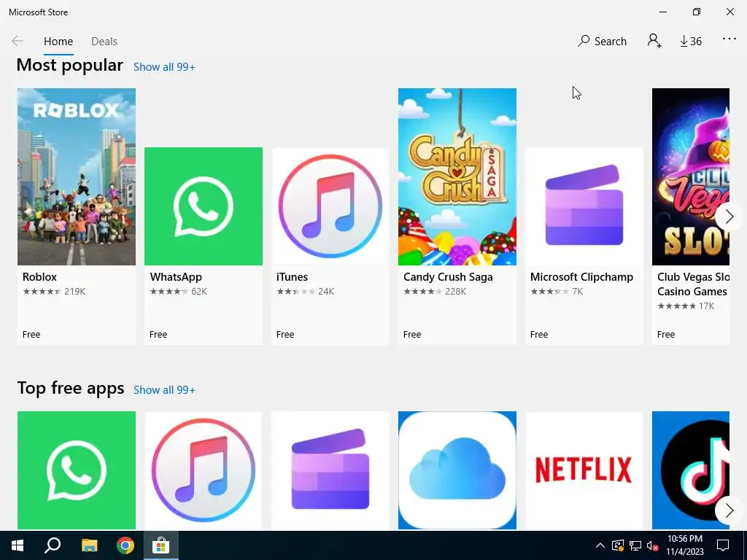Click the muted volume tray icon
This screenshot has height=560, width=747.
[652, 545]
